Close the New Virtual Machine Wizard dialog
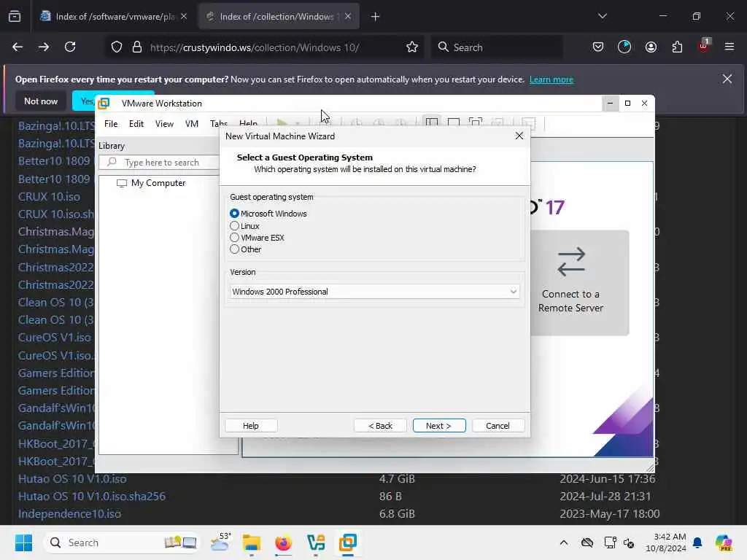 point(519,136)
